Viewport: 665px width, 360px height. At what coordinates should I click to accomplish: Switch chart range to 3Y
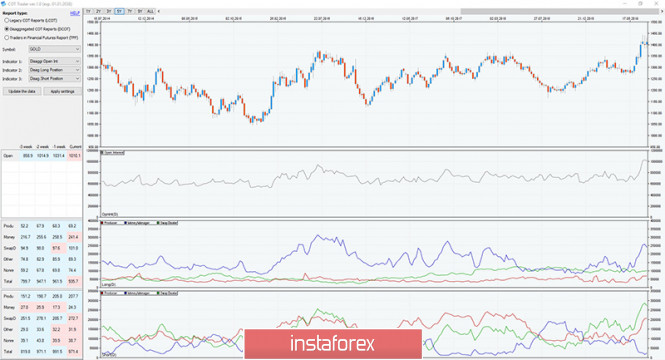[109, 11]
